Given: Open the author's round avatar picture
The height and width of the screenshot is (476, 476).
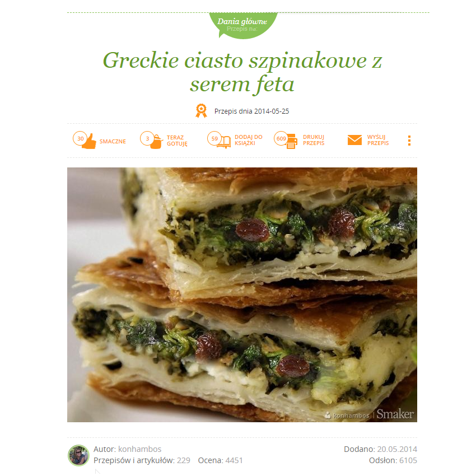Looking at the screenshot, I should [x=78, y=455].
